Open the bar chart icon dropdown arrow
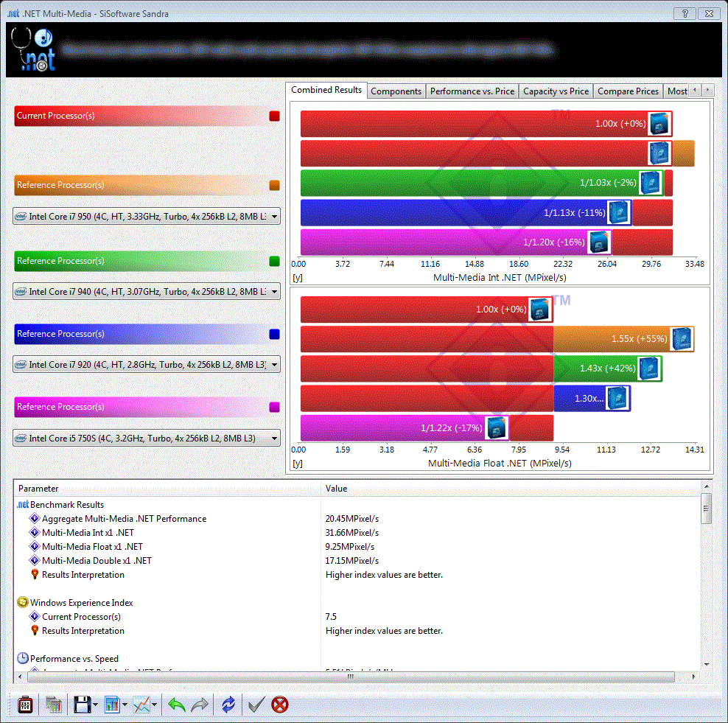728x723 pixels. [x=125, y=705]
